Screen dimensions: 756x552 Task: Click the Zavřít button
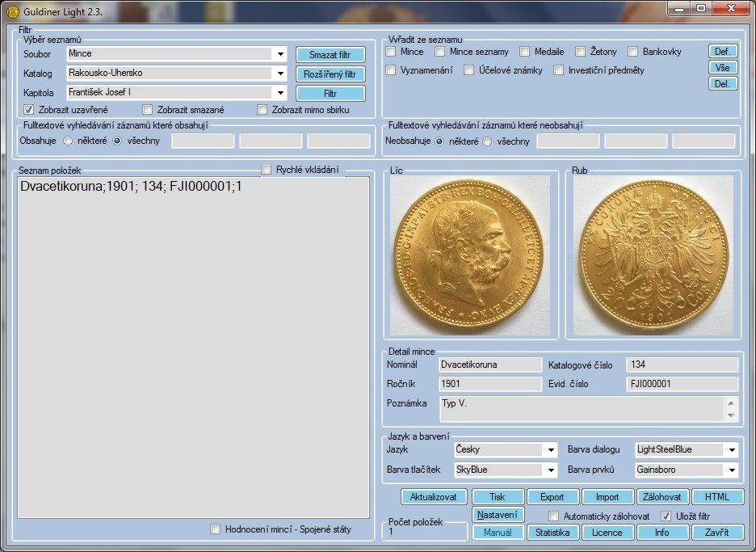717,533
